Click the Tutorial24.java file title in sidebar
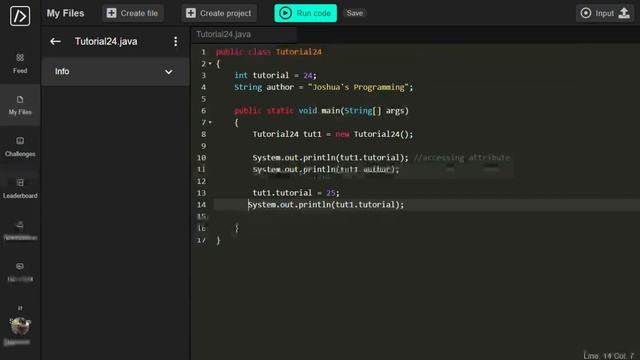This screenshot has width=640, height=360. click(106, 41)
